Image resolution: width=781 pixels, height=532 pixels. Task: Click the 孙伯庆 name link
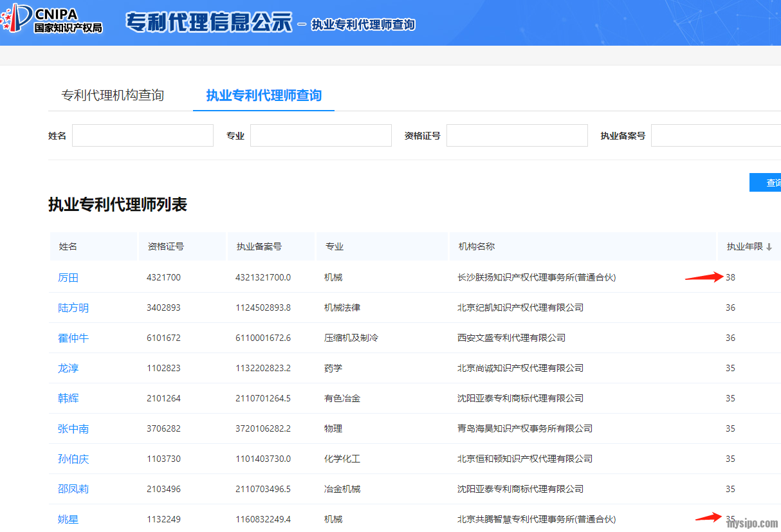tap(73, 459)
